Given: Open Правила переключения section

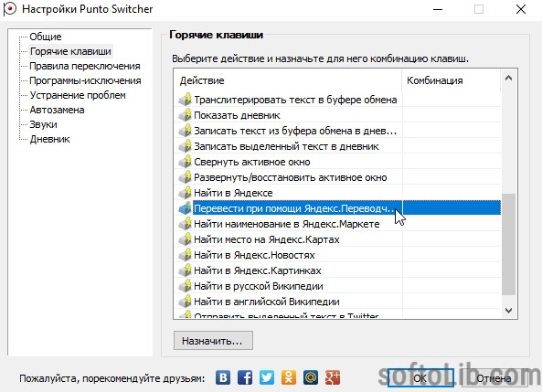Looking at the screenshot, I should click(85, 66).
